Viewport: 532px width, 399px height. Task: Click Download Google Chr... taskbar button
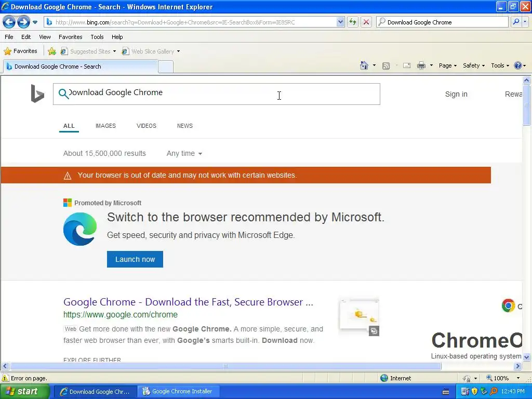(x=96, y=392)
